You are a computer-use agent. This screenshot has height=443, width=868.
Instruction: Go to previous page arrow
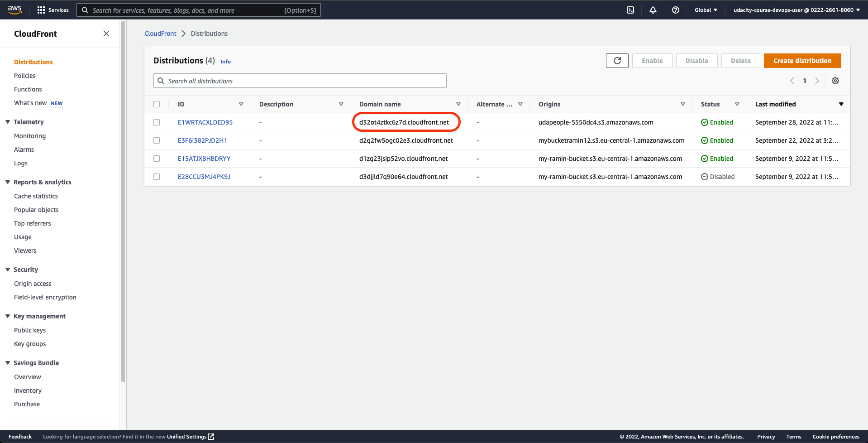click(792, 81)
